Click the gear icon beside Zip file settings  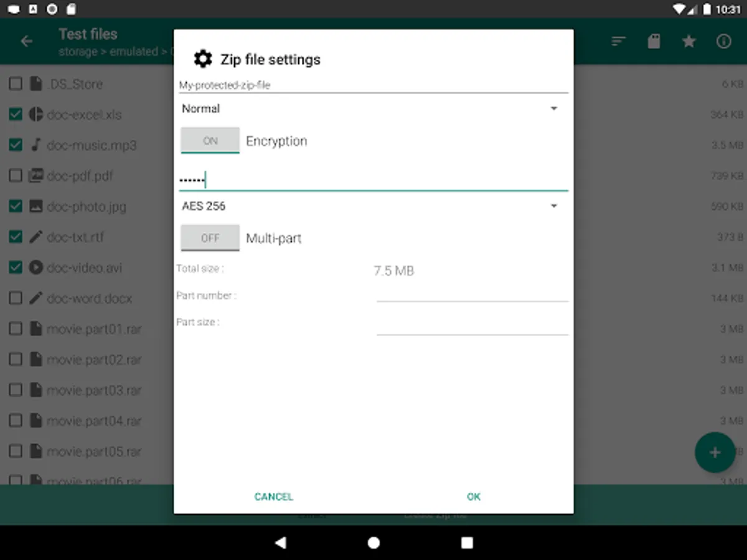coord(203,59)
